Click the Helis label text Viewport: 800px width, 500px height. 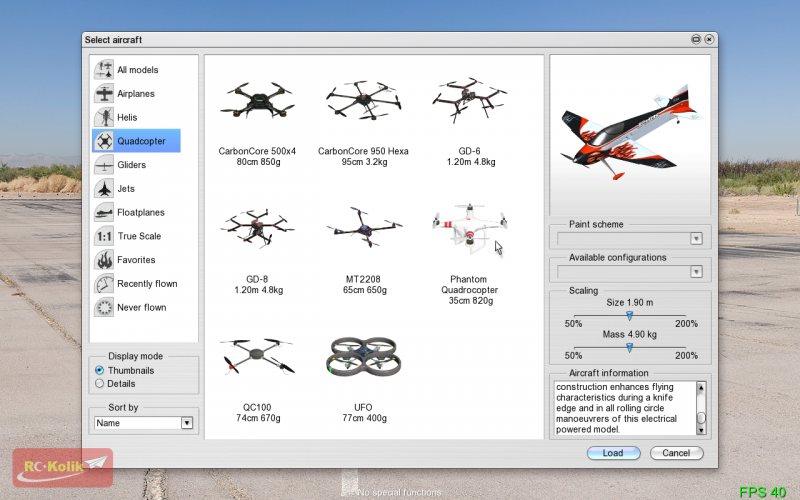(x=127, y=117)
